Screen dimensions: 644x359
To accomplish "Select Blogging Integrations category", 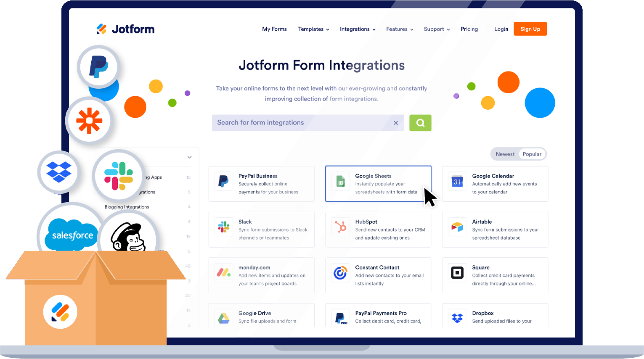I will click(x=127, y=207).
